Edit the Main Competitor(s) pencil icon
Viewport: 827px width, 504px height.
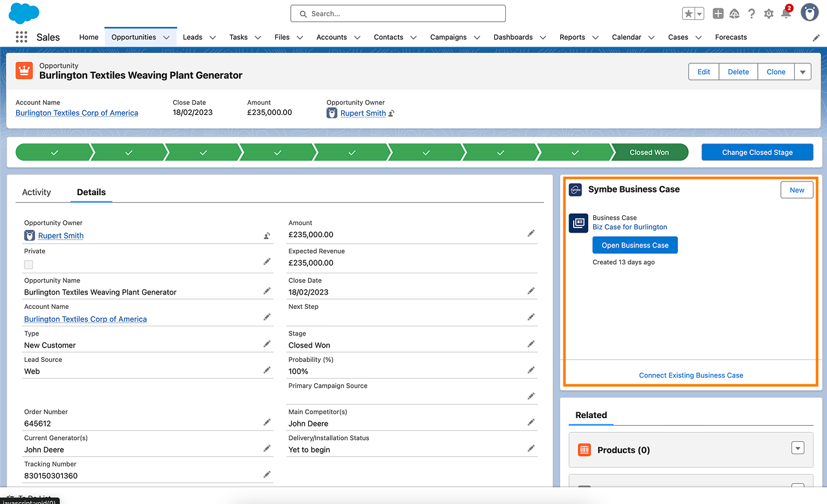point(531,422)
